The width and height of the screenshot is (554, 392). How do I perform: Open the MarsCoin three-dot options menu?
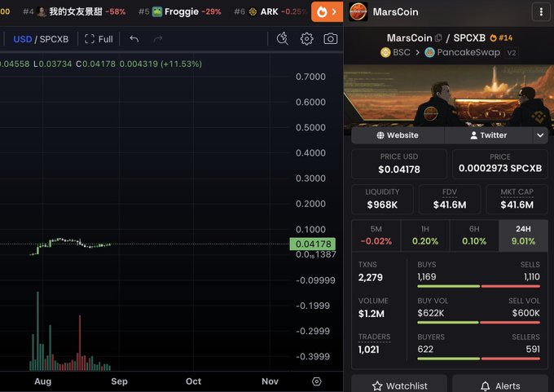[x=541, y=12]
